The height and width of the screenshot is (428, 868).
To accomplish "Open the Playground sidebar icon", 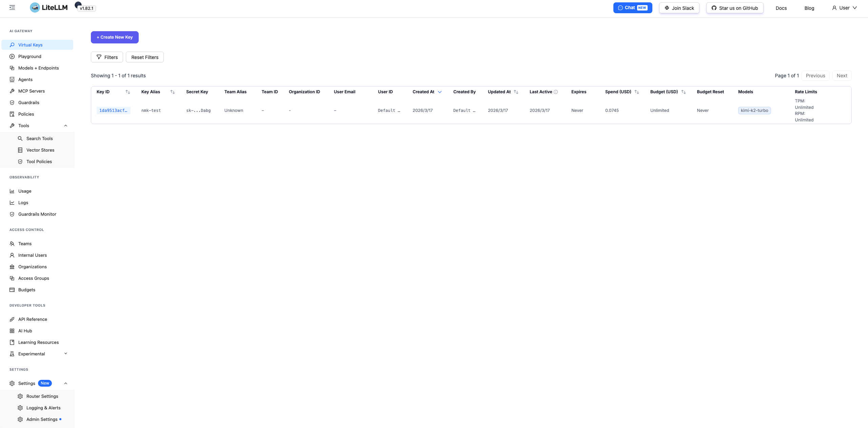I will (12, 57).
